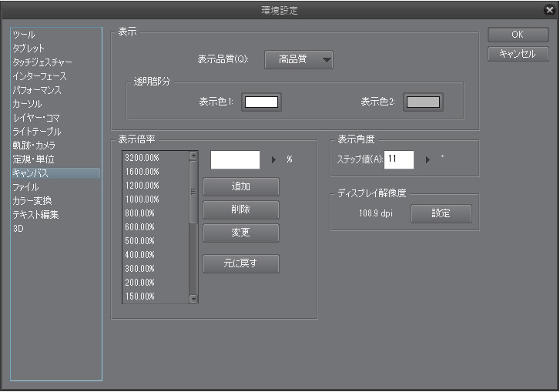Viewport: 560px width, 392px height.
Task: Select キャンバス category
Action: pos(55,173)
